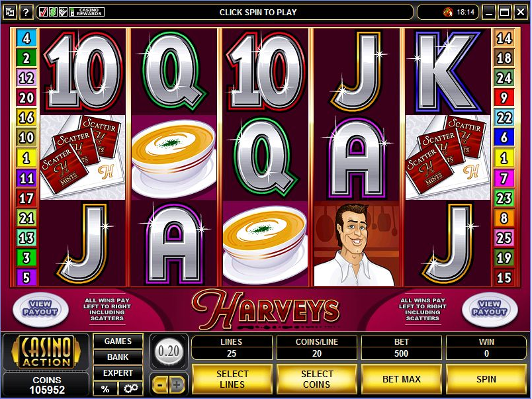Click the percent statistics icon

pos(105,388)
